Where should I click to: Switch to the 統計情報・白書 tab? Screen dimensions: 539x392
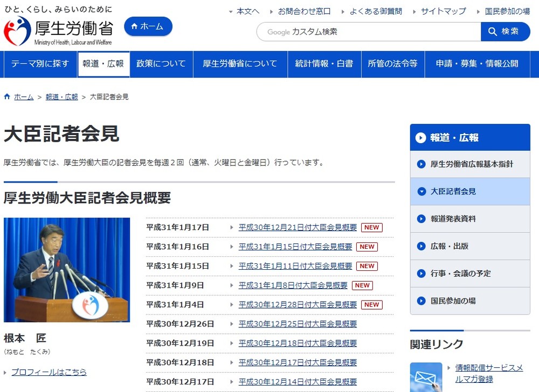[x=324, y=64]
